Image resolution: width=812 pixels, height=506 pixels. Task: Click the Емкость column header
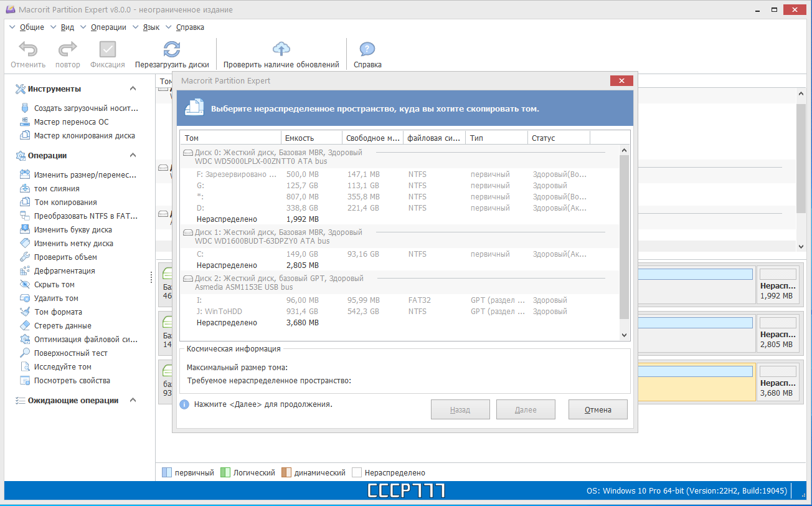[x=311, y=138]
